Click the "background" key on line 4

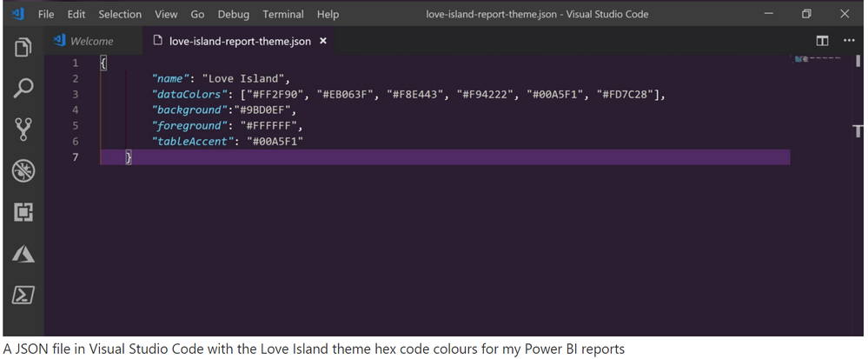click(190, 110)
